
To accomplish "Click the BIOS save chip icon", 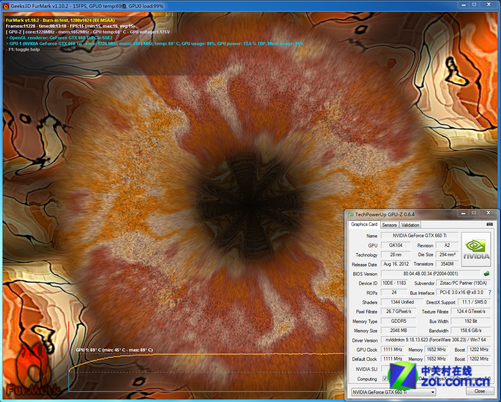I will [x=487, y=273].
